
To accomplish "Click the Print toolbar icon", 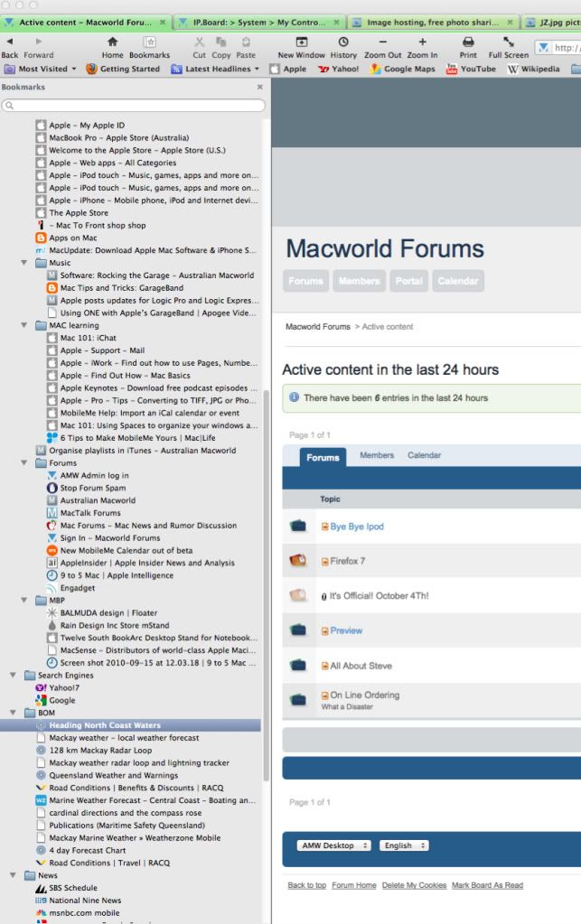I will (x=468, y=42).
